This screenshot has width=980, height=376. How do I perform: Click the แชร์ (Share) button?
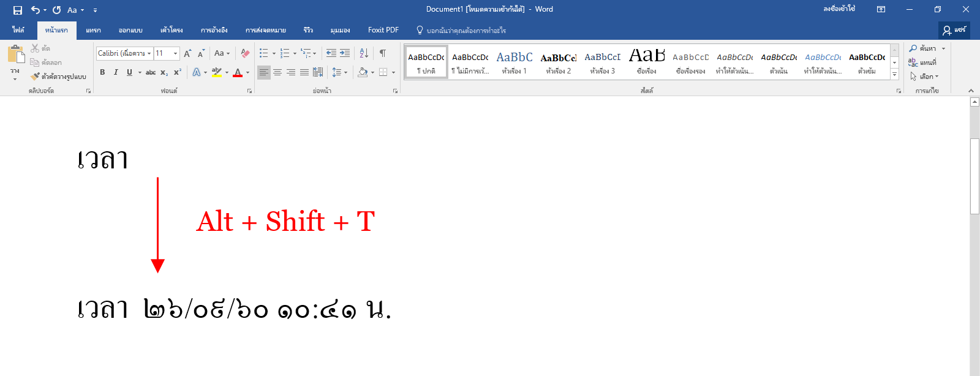point(954,30)
